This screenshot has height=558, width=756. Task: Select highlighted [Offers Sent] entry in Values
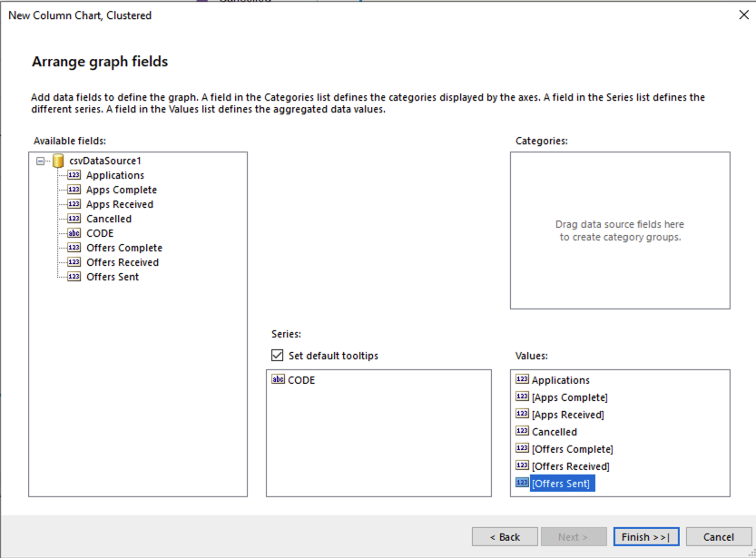563,484
